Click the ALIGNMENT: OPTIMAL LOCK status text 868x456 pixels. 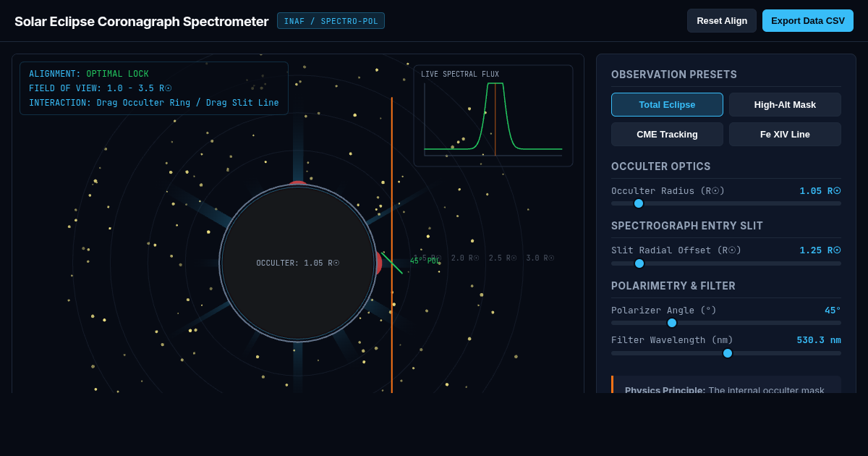pos(89,74)
